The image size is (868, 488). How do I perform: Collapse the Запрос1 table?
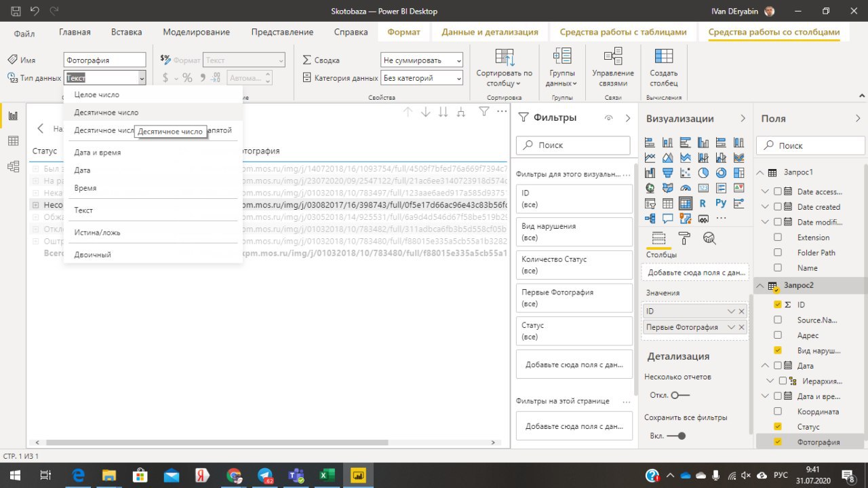[761, 172]
